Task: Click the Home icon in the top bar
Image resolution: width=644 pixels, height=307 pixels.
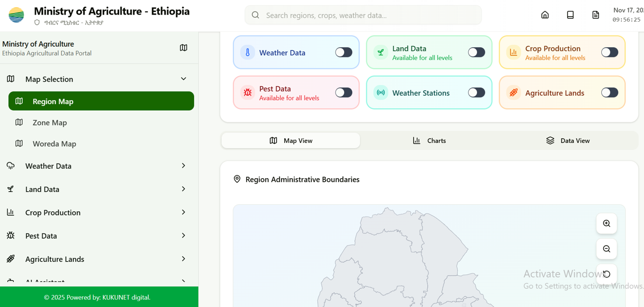Action: pos(545,15)
